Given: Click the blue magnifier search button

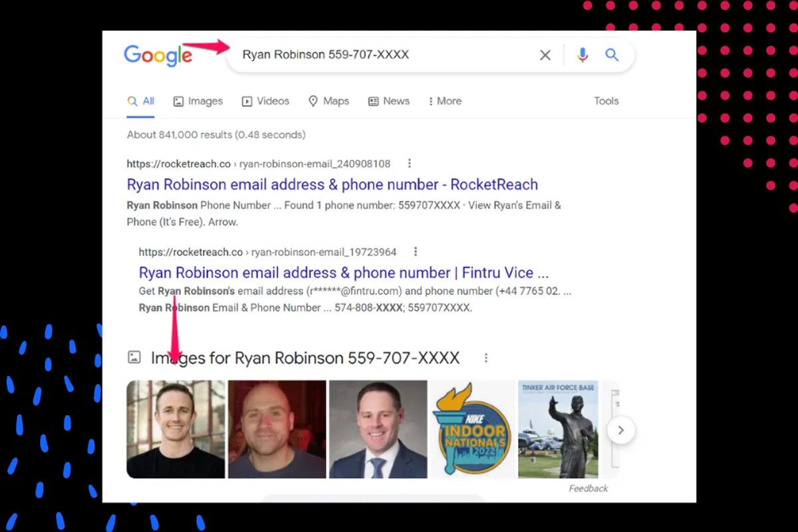Looking at the screenshot, I should tap(612, 55).
